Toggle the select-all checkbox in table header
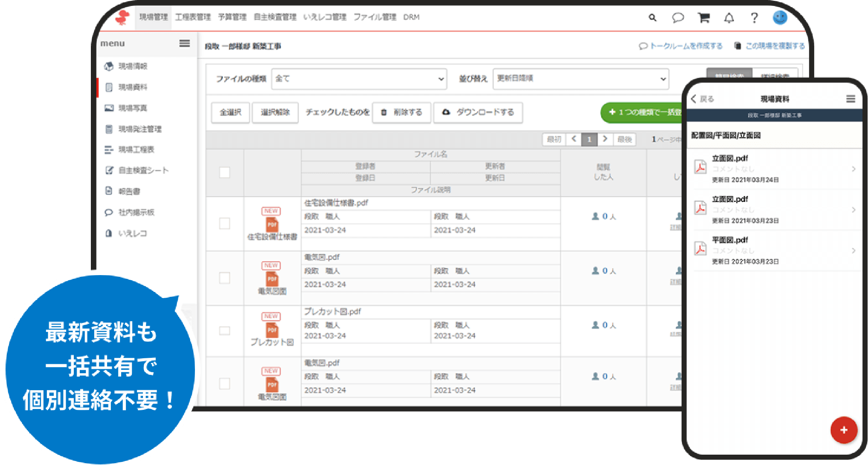 tap(224, 172)
